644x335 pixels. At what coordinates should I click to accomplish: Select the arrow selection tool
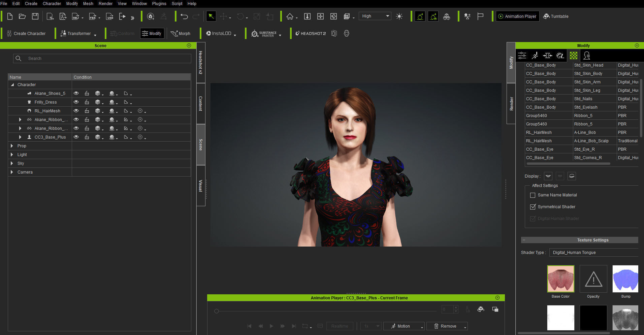(x=211, y=16)
